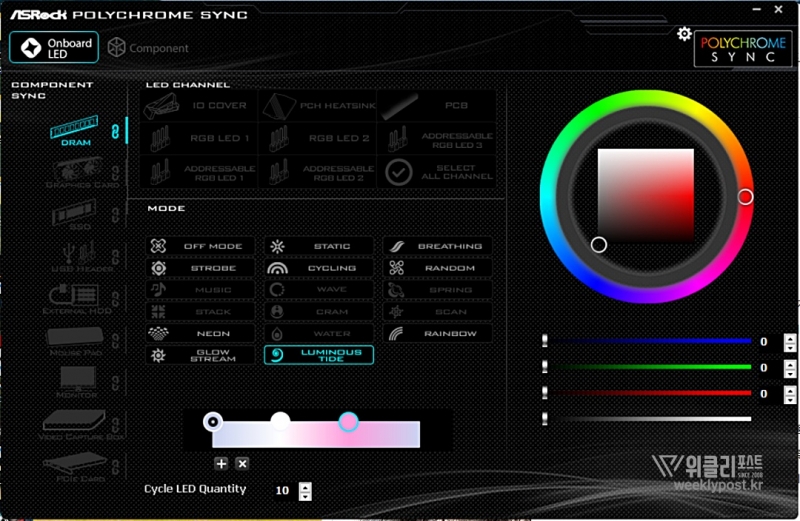
Task: Toggle Video Capture Box sync link
Action: point(116,425)
